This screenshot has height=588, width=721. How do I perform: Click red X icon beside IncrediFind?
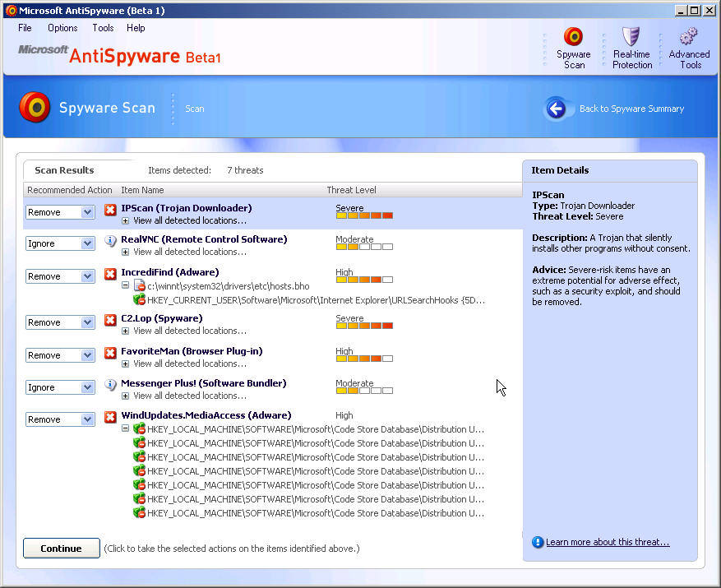coord(110,274)
